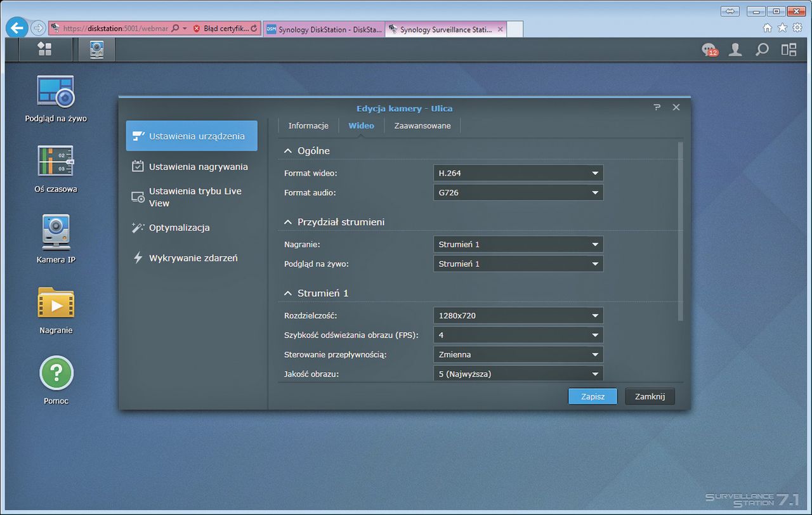812x515 pixels.
Task: Open browser favorites star icon
Action: 782,28
